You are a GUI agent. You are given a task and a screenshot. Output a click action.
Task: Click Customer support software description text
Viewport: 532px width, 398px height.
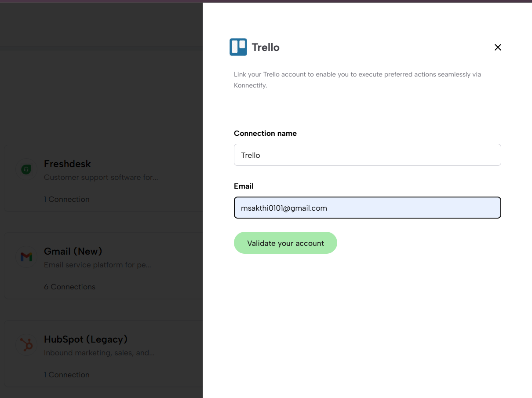pyautogui.click(x=101, y=177)
